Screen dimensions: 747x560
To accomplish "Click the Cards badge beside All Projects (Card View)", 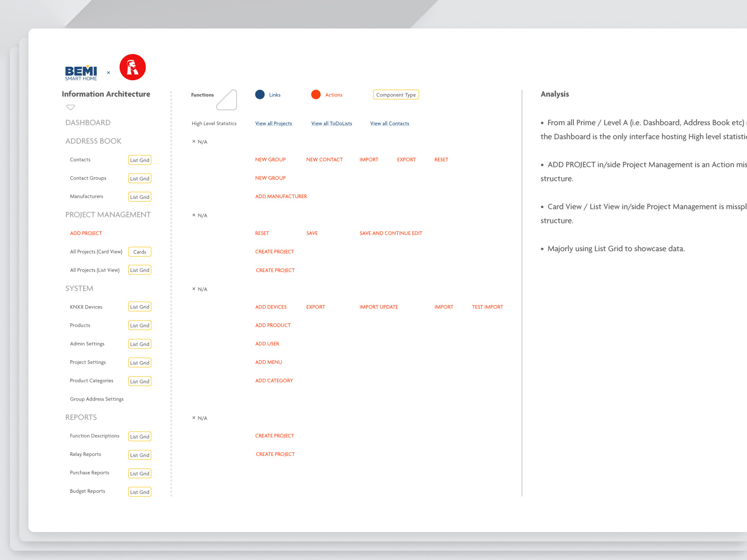I will tap(140, 252).
